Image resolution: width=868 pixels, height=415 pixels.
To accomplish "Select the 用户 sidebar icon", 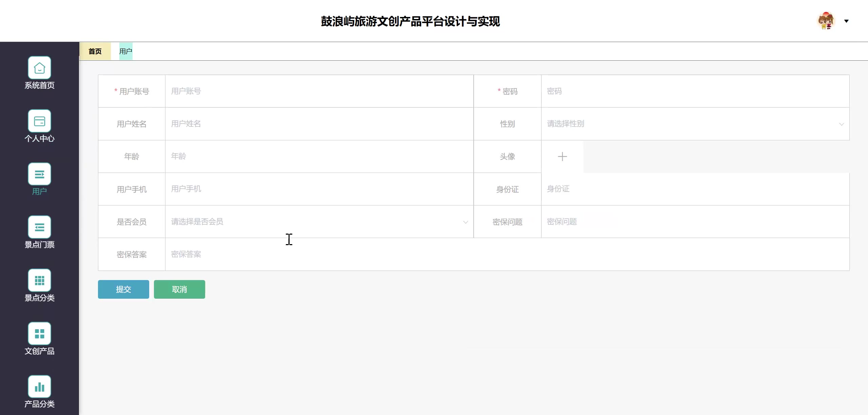I will 39,174.
